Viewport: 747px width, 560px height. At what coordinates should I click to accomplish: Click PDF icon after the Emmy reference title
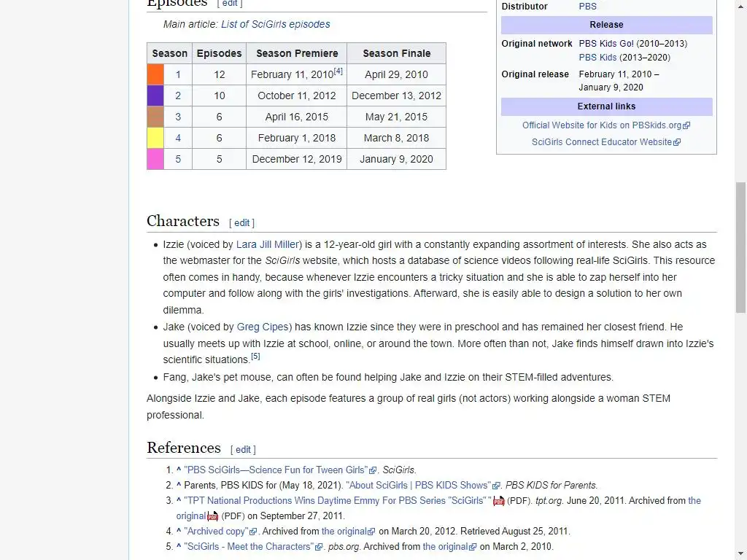coord(499,501)
